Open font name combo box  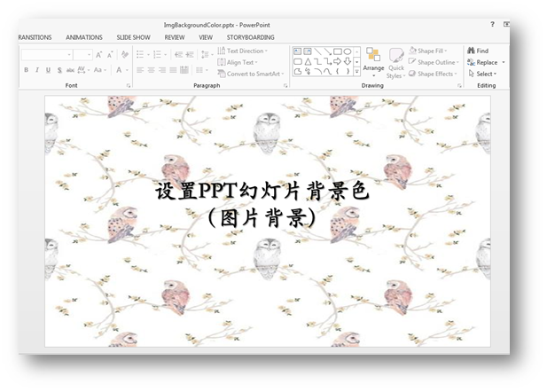(x=46, y=55)
